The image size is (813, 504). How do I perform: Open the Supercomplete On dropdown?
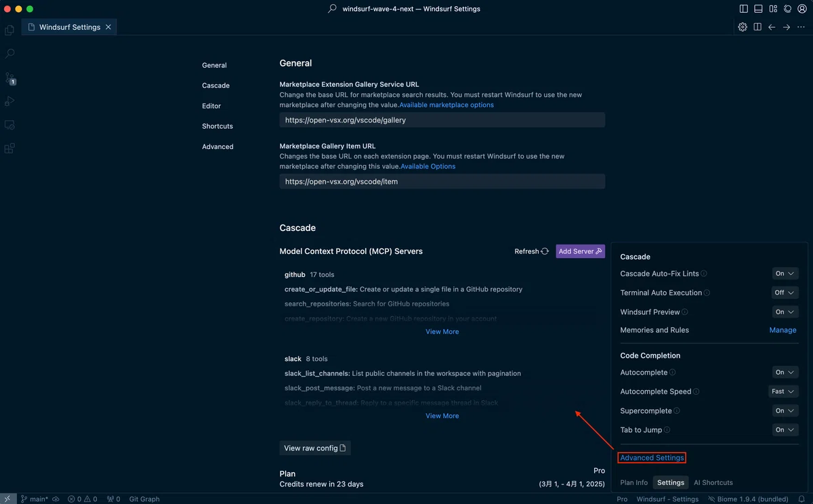coord(785,411)
